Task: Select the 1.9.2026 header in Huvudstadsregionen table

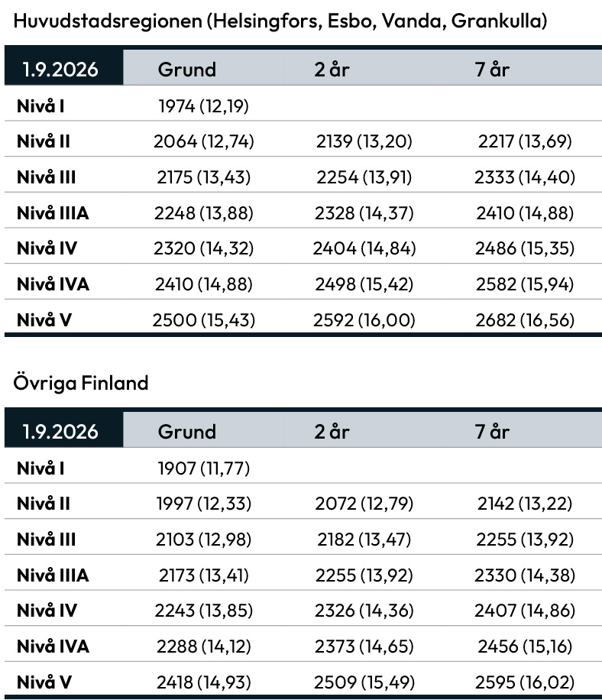Action: point(61,70)
